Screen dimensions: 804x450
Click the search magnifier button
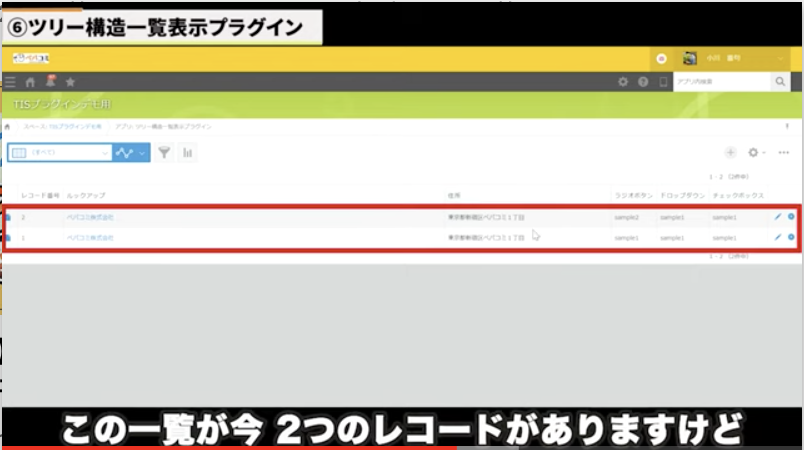[782, 82]
